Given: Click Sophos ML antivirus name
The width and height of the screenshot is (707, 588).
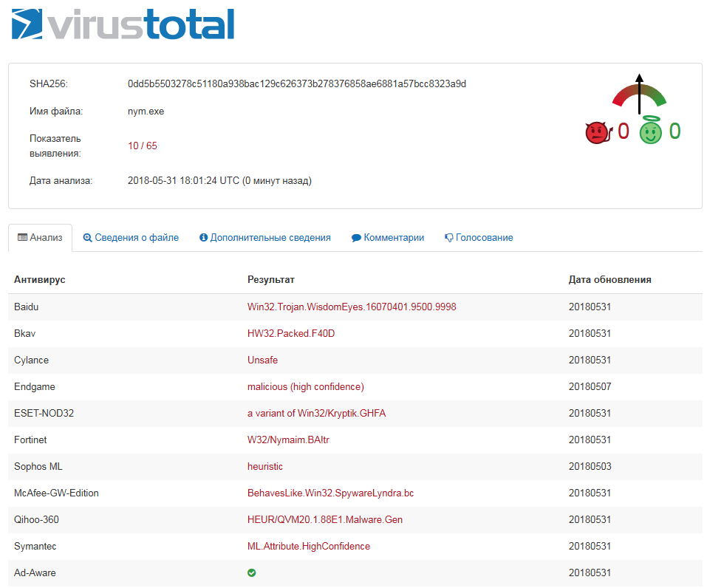Looking at the screenshot, I should pyautogui.click(x=38, y=467).
